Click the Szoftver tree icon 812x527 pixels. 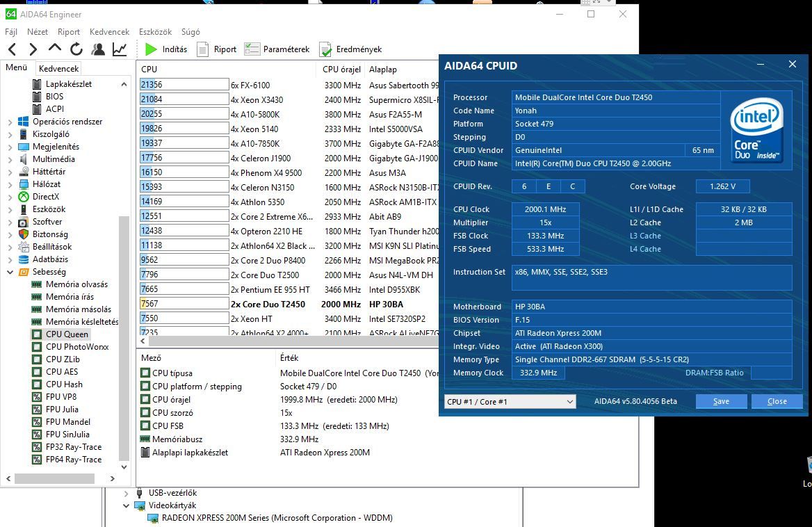[x=24, y=222]
